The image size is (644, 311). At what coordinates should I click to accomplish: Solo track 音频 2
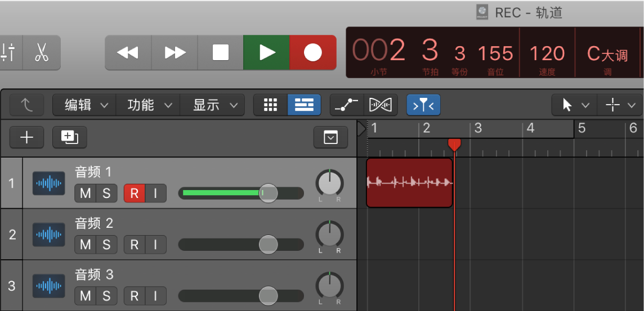107,245
